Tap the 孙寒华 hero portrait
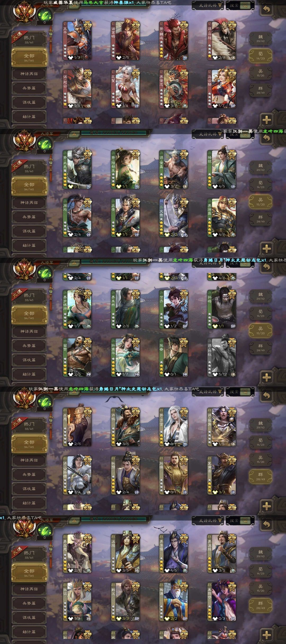 point(125,357)
